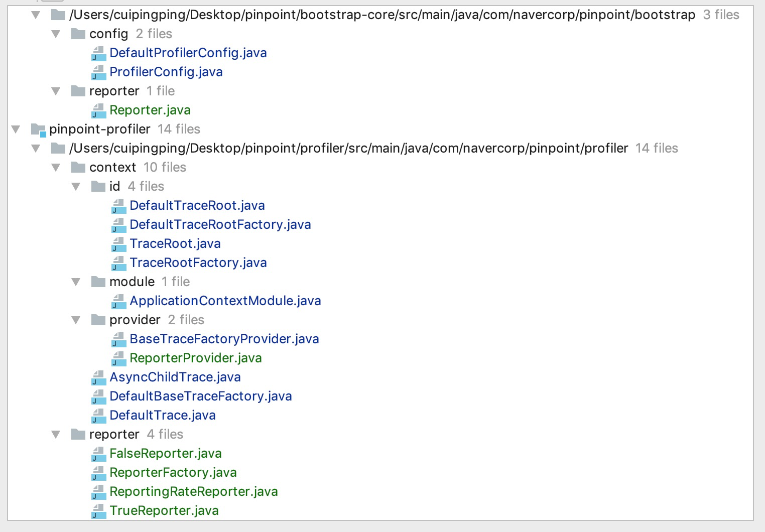
Task: Select the Reporter.java file name
Action: [x=150, y=110]
